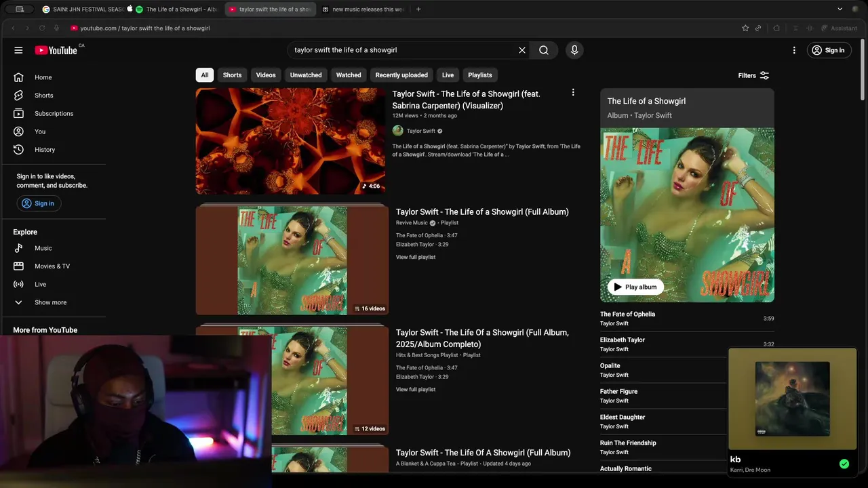Open the Revive Music Full Album playlist thumbnail
Image resolution: width=868 pixels, height=488 pixels.
coord(292,260)
